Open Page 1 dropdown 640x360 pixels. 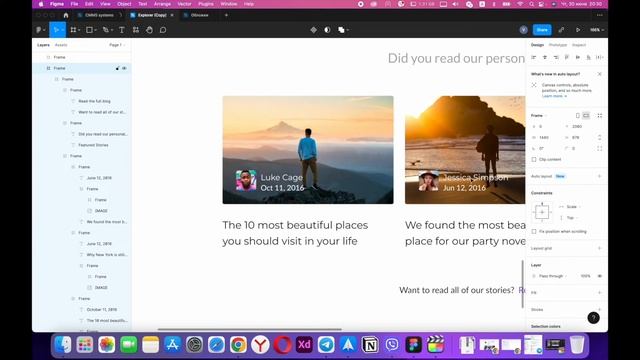coord(117,45)
